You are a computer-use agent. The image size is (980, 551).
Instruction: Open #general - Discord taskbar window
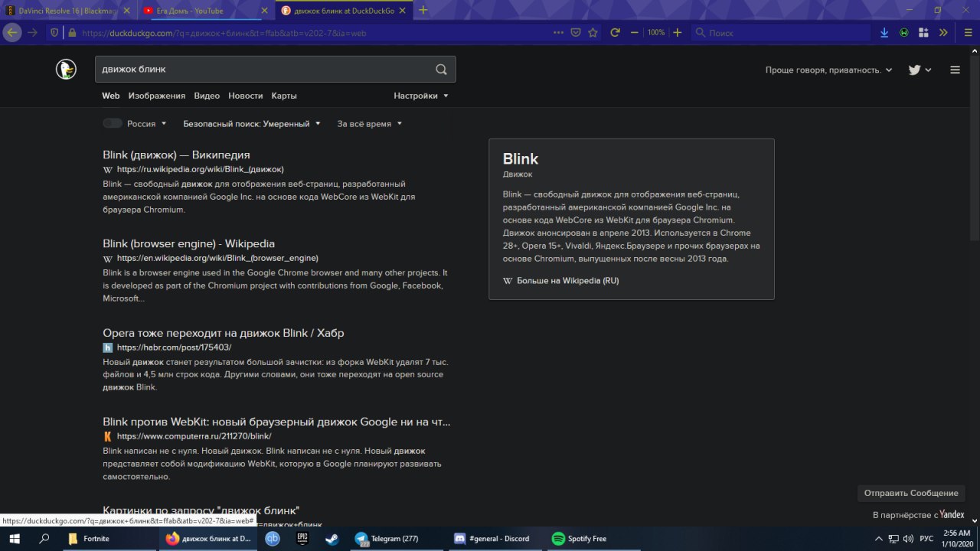[495, 539]
